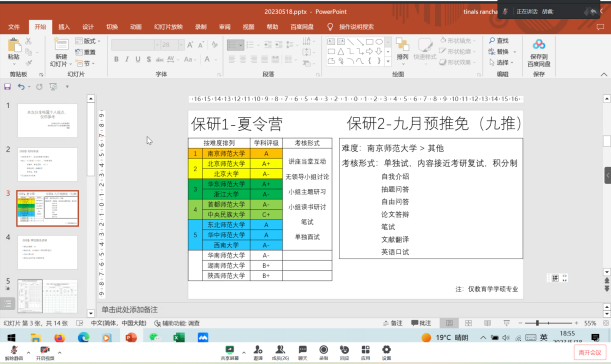The image size is (611, 364).
Task: Click language indicator 中文(简体，中国大陆)
Action: coord(118,323)
